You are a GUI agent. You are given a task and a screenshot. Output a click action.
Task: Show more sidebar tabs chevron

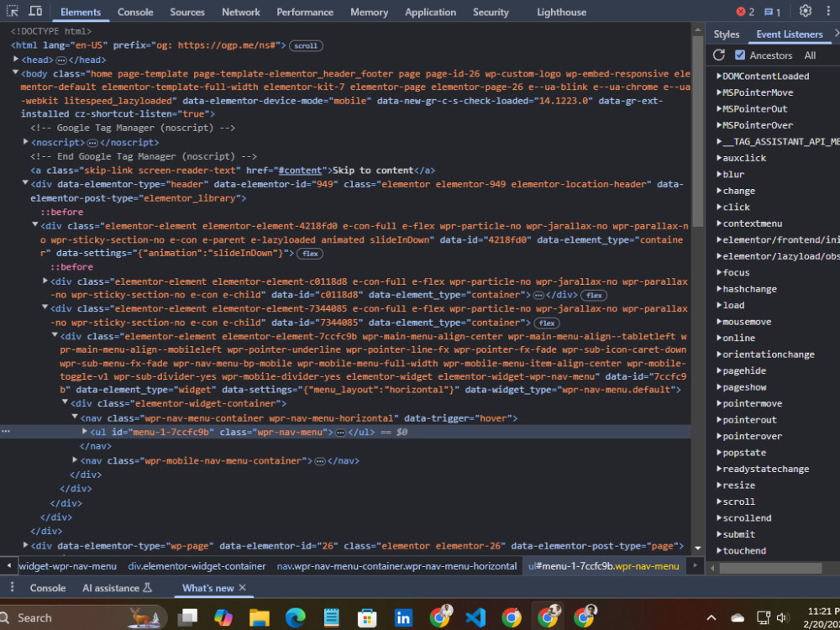tap(837, 34)
